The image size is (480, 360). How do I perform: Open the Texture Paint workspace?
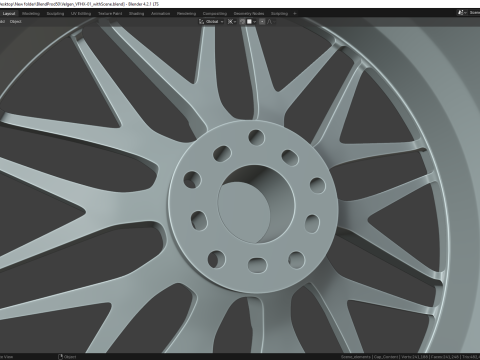pos(110,14)
